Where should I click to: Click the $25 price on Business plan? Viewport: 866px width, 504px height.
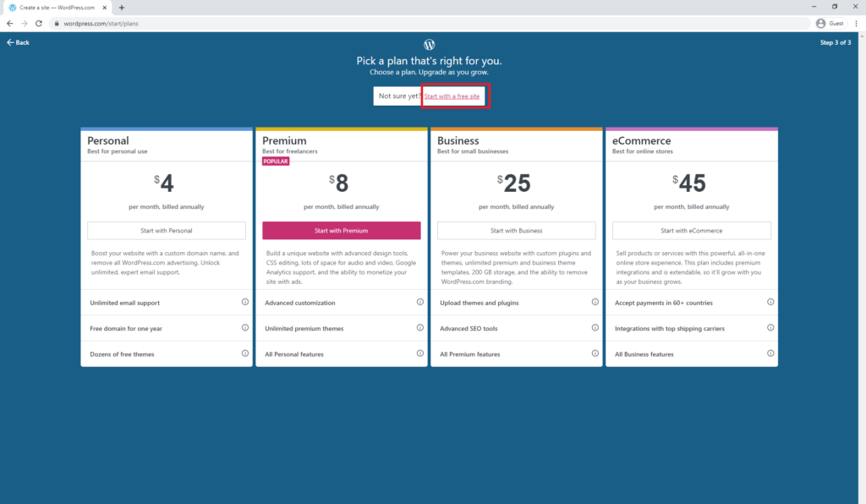coord(513,184)
